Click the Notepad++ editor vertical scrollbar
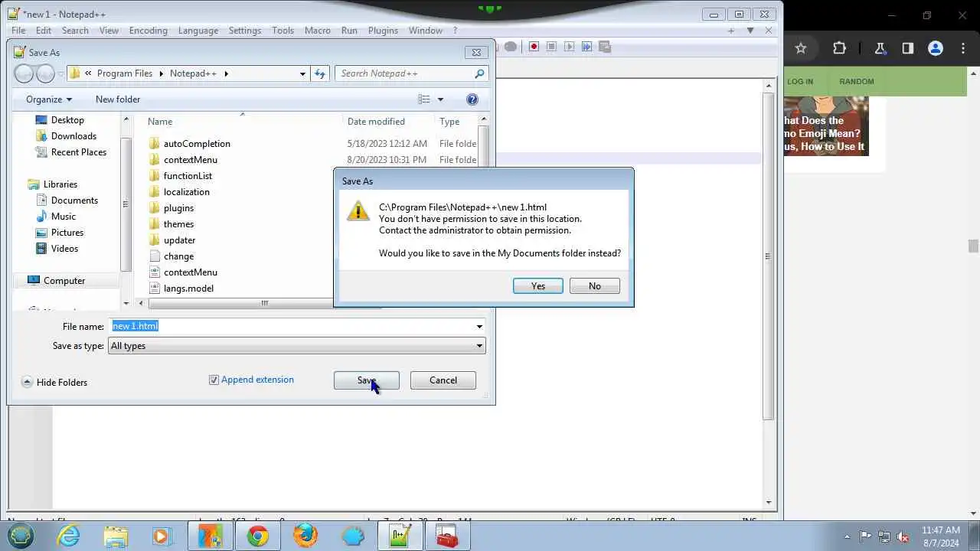 click(769, 257)
